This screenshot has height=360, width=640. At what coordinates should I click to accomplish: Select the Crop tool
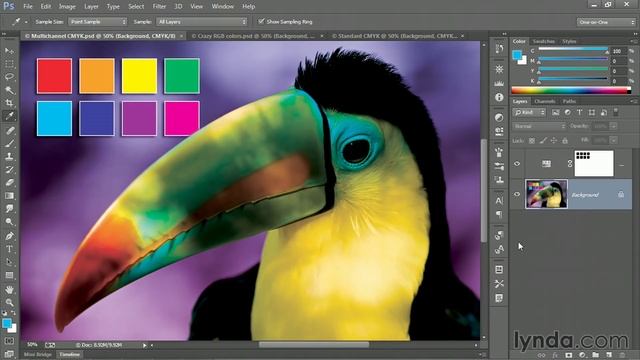click(x=9, y=103)
